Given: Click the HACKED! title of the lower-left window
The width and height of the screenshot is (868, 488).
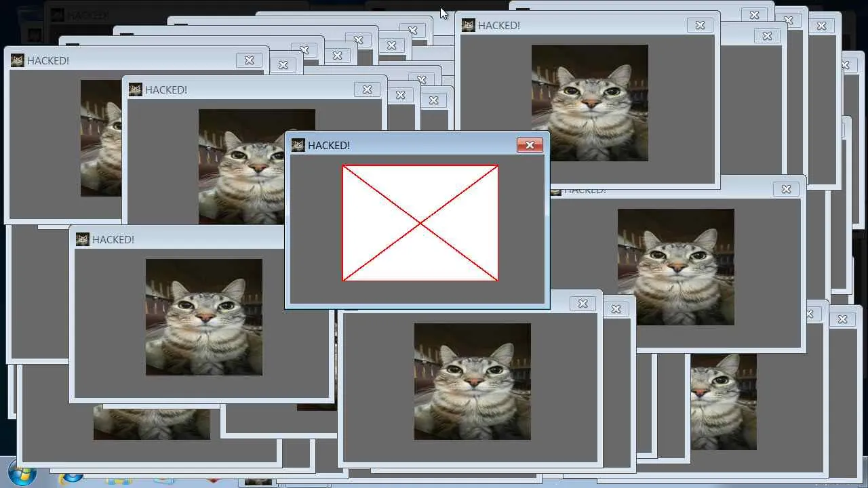Looking at the screenshot, I should click(113, 239).
